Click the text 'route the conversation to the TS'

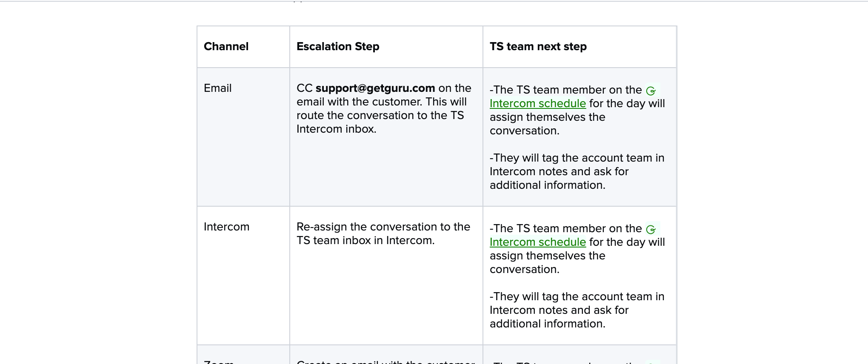(380, 115)
